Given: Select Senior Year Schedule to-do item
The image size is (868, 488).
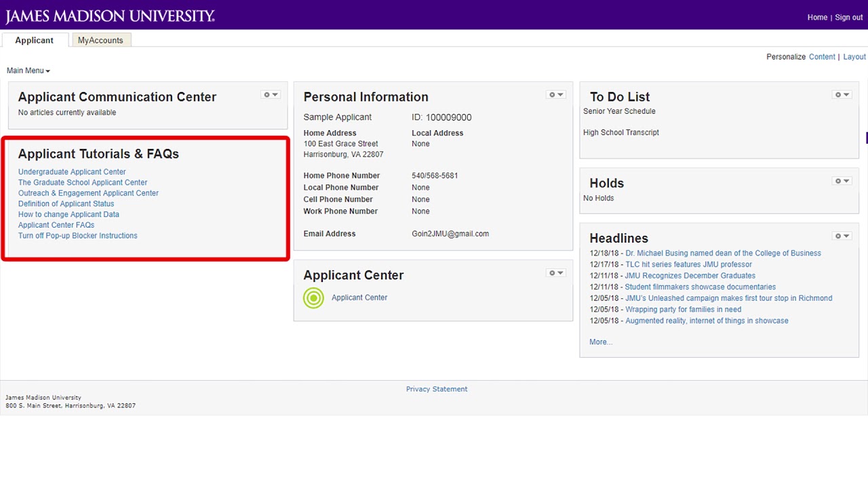Looking at the screenshot, I should tap(619, 111).
